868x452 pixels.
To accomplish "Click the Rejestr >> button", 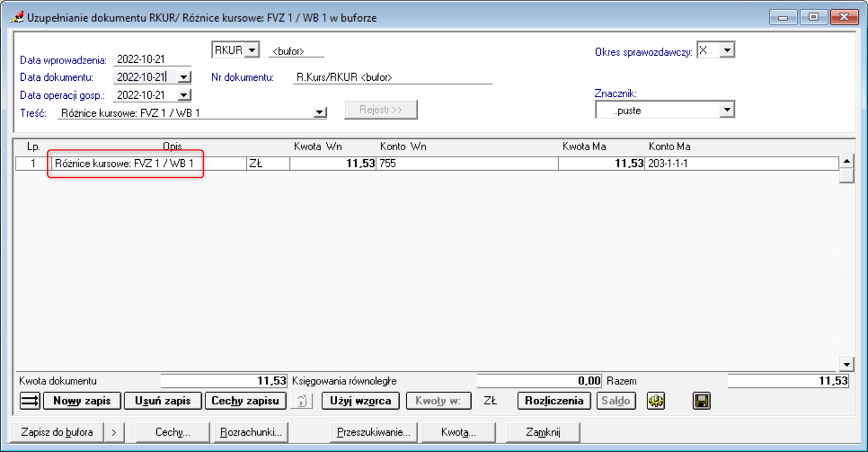I will click(x=381, y=110).
